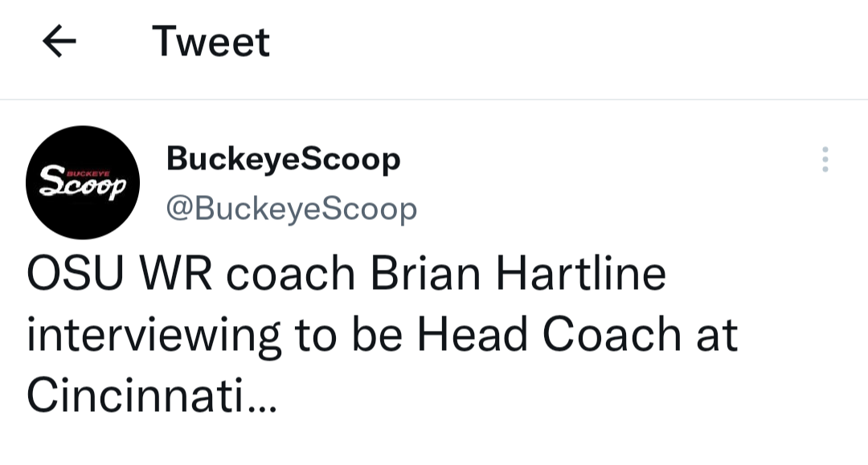The image size is (868, 465).
Task: Click the words OSU WR coach
Action: coord(191,273)
